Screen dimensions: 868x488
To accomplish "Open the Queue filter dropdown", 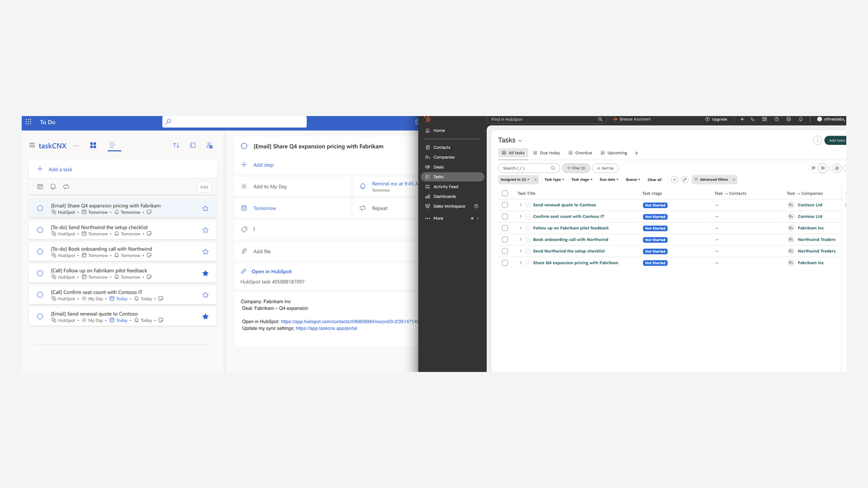I will 633,179.
